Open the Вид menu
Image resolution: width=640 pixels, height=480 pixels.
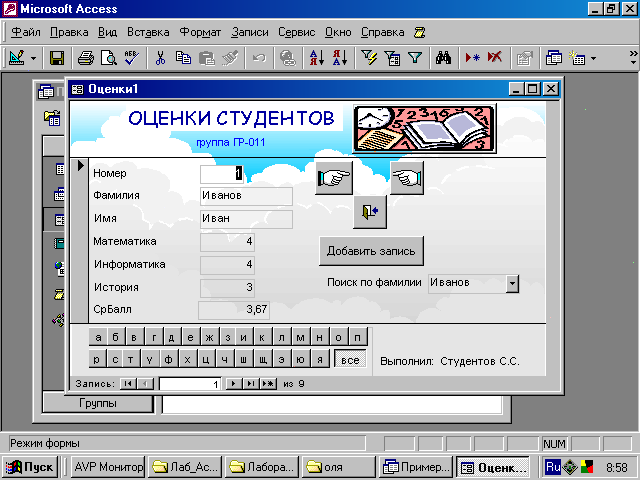point(107,32)
